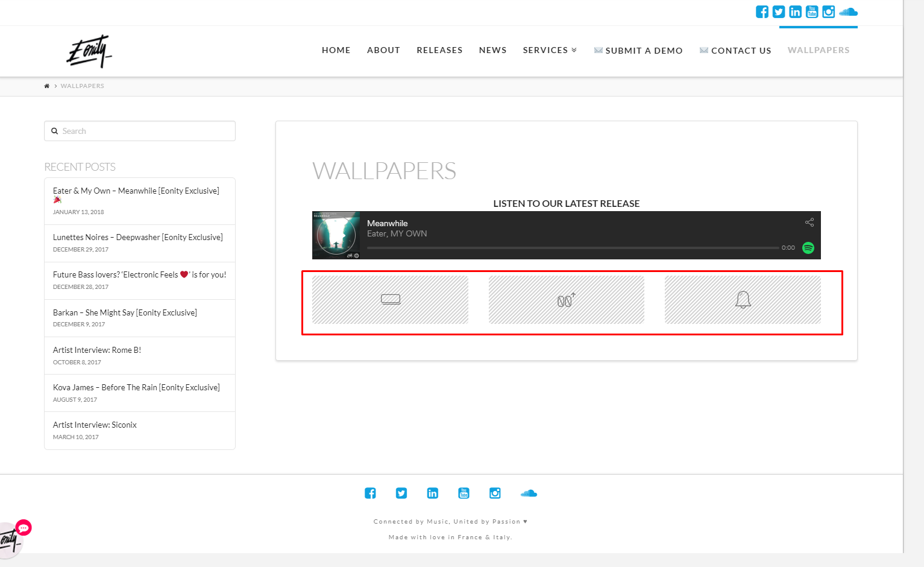Expand the Services dropdown menu
The image size is (924, 567).
549,50
